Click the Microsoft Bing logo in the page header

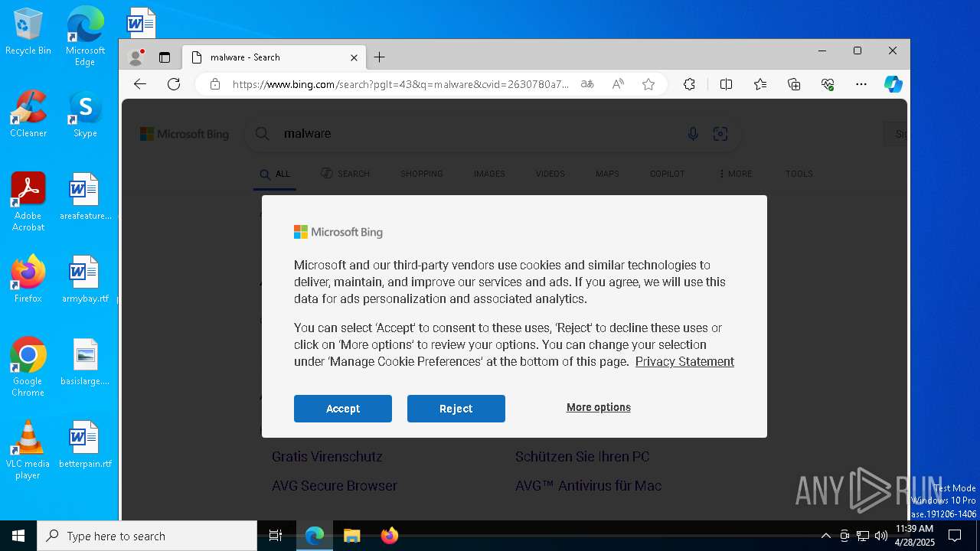[x=185, y=134]
